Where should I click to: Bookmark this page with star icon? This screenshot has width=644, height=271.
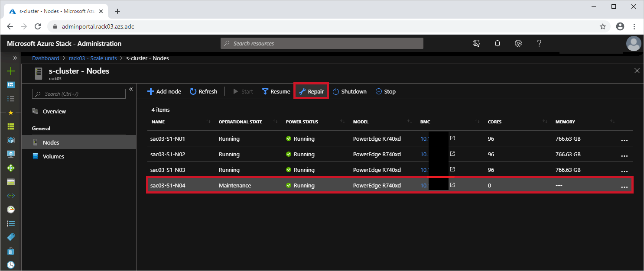[603, 26]
